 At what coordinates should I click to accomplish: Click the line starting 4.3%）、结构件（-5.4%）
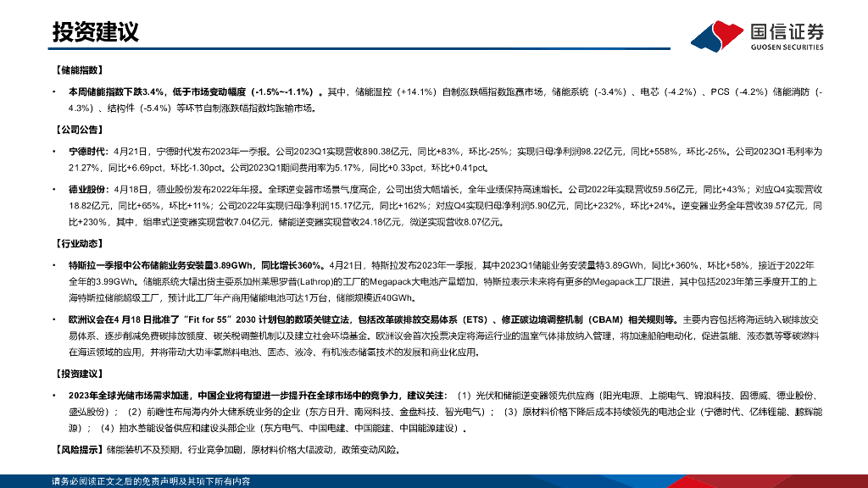coord(194,108)
